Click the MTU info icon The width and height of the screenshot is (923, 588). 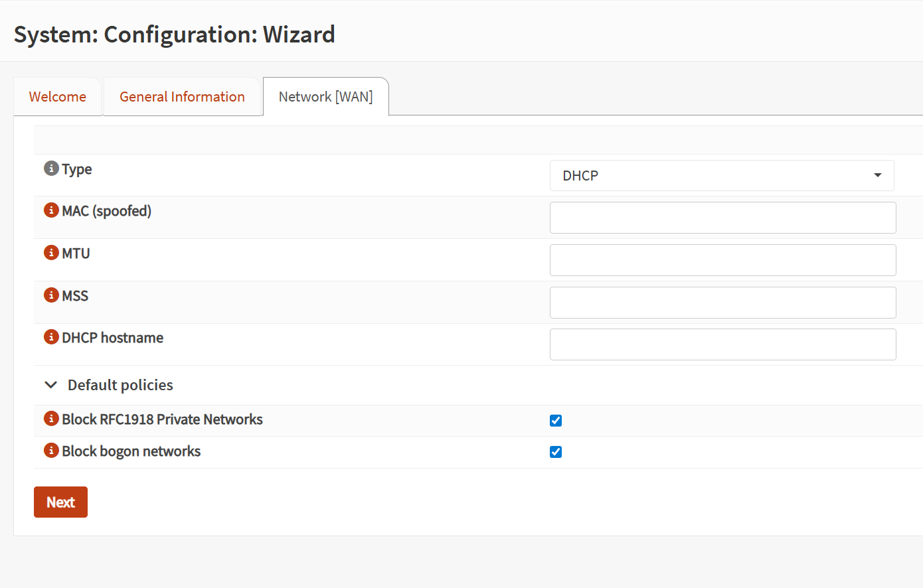pos(51,253)
